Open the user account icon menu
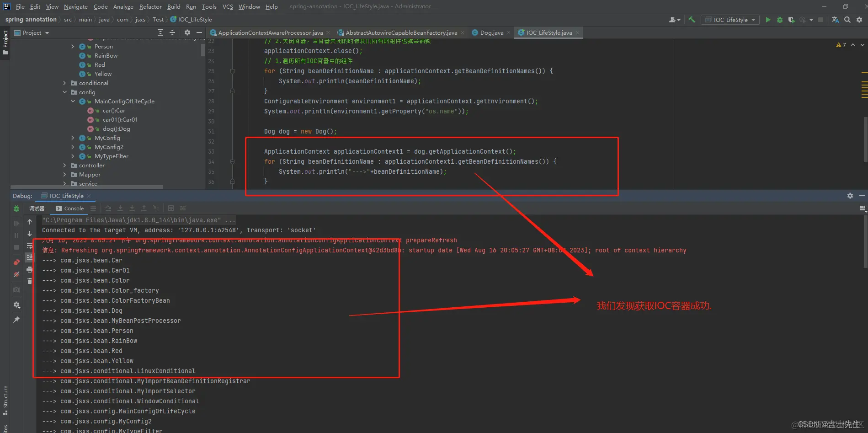 674,20
